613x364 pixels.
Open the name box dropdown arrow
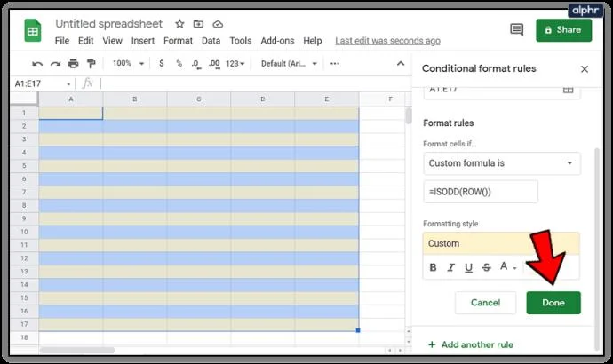point(68,84)
